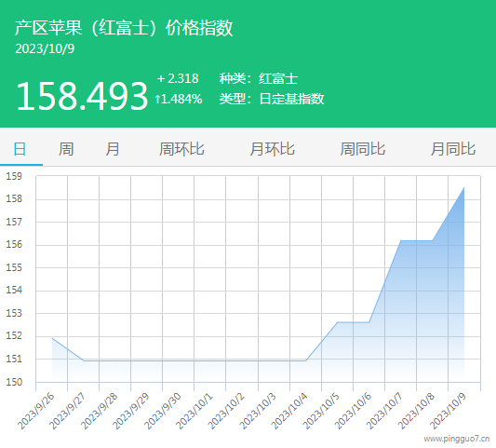
Task: Click the x-axis label 2023/10/1
Action: click(x=194, y=411)
